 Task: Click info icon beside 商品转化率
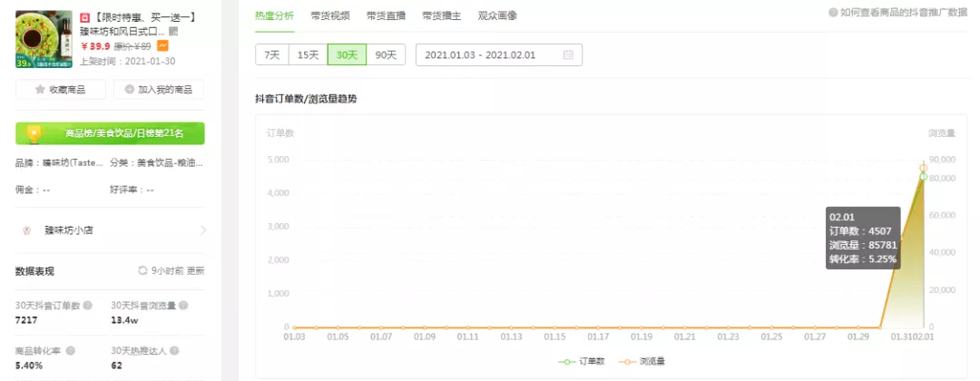tap(71, 350)
